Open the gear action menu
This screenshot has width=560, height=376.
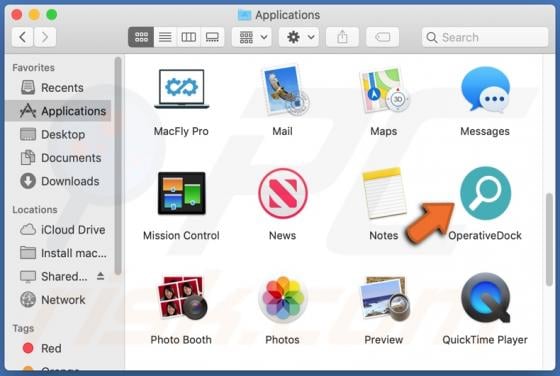coord(299,37)
